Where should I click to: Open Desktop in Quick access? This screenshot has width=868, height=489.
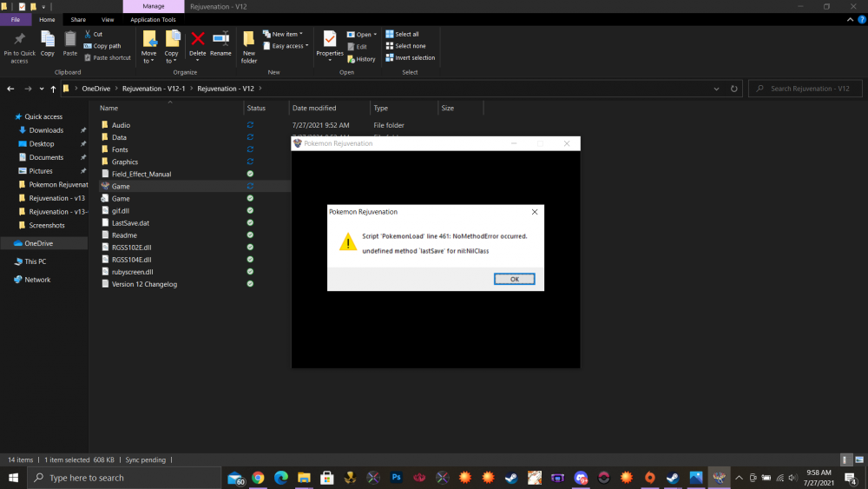pyautogui.click(x=42, y=144)
